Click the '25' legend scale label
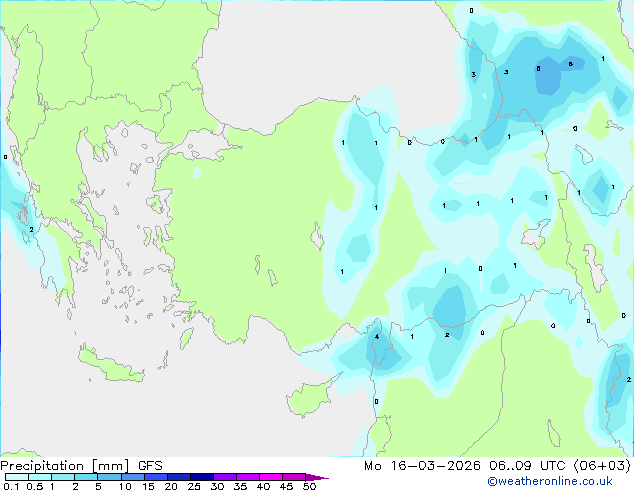The height and width of the screenshot is (490, 634). click(194, 486)
